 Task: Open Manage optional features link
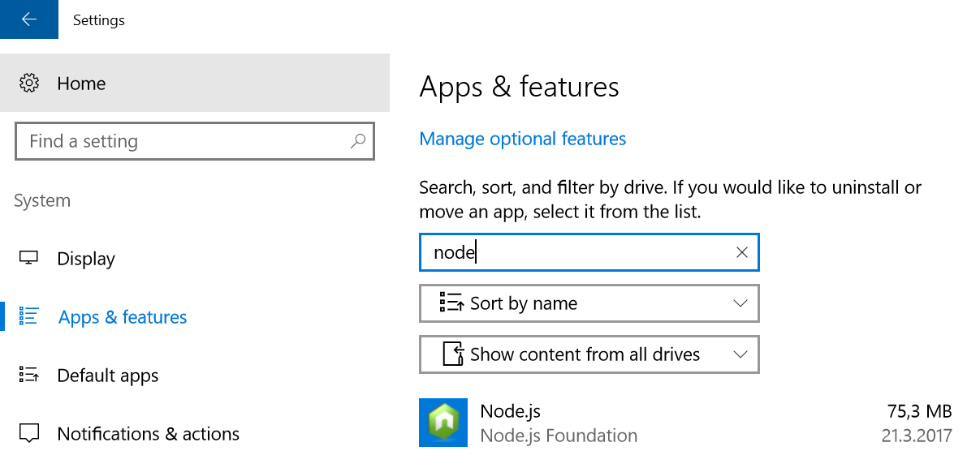(523, 139)
